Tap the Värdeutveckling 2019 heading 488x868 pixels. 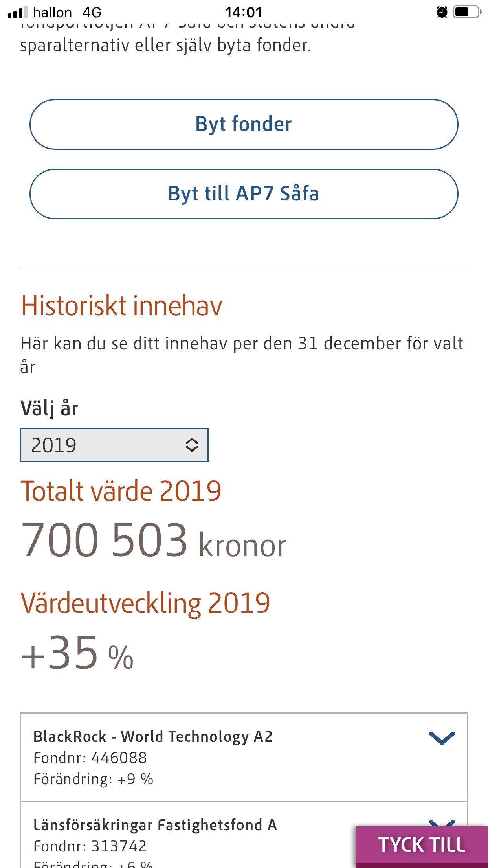[145, 603]
